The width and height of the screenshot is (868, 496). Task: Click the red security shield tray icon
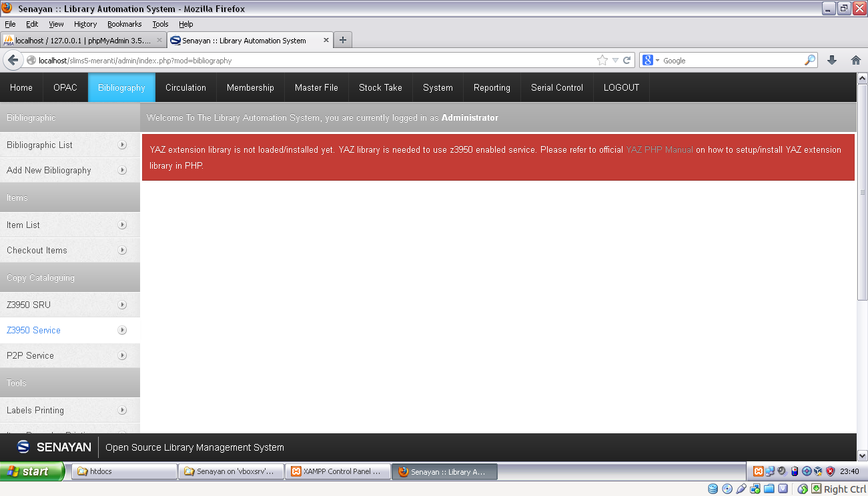(831, 471)
